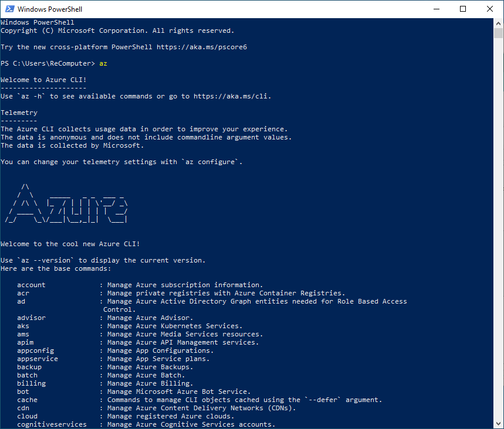Click 'Manage Microsoft Azure Bot Service.' description
Image resolution: width=504 pixels, height=429 pixels.
[x=179, y=391]
